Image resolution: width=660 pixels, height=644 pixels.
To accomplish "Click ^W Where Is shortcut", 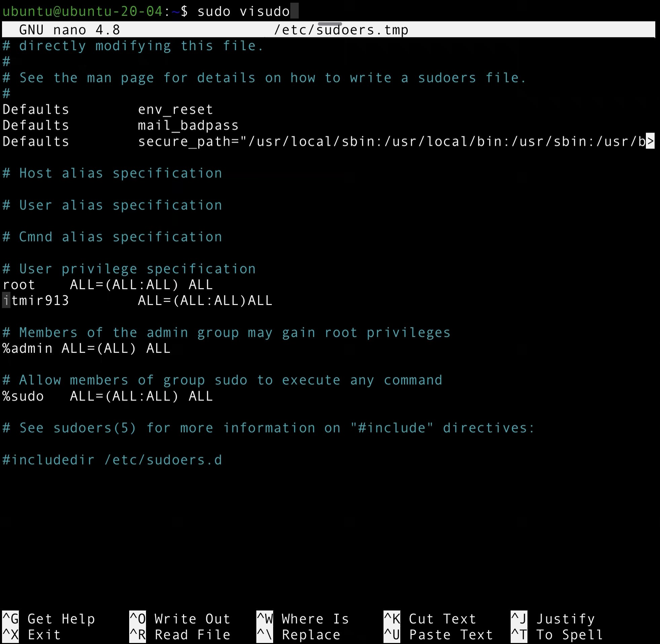I will tap(302, 619).
